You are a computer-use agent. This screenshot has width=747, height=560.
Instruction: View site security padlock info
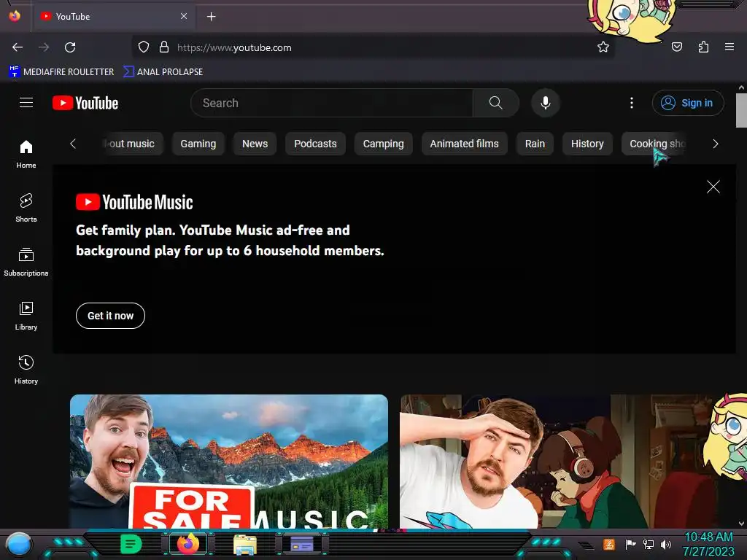coord(164,47)
